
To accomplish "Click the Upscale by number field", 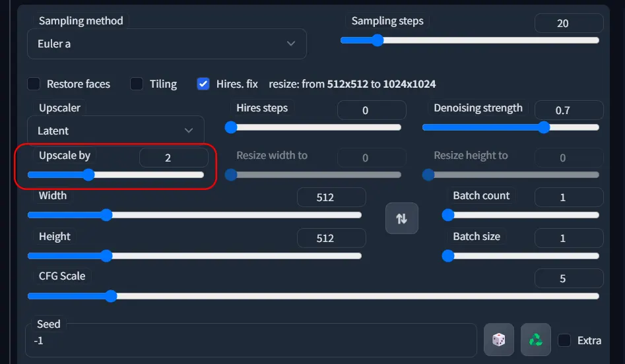I will (x=174, y=158).
